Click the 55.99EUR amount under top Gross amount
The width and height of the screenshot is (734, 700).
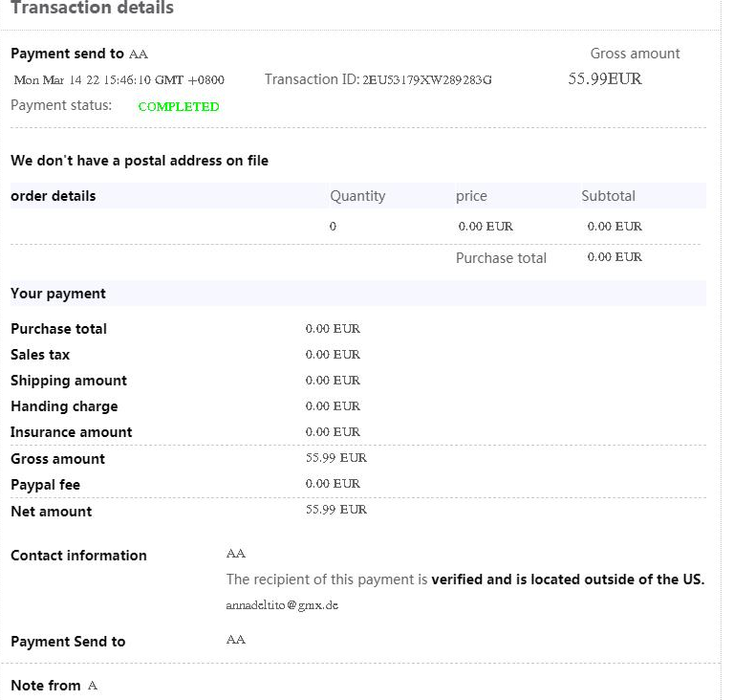(x=605, y=78)
